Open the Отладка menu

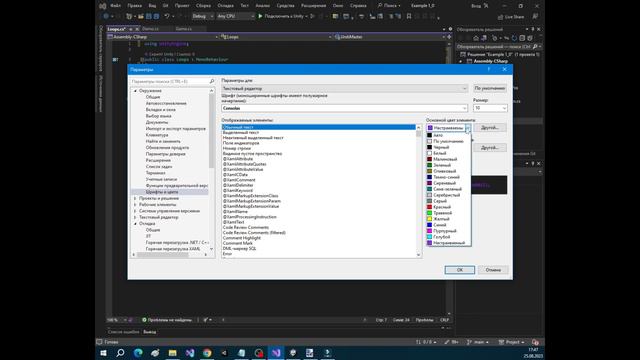(x=225, y=6)
